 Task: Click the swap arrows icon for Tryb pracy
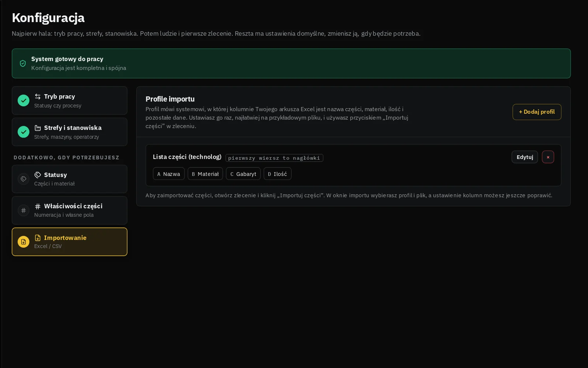tap(37, 96)
